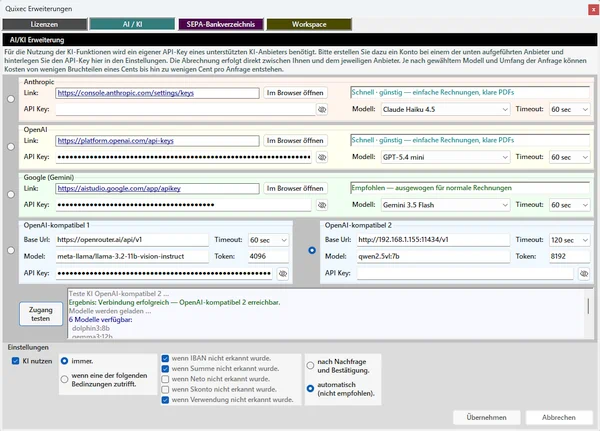600x431 pixels.
Task: Click the meta-llama Model field
Action: point(132,256)
